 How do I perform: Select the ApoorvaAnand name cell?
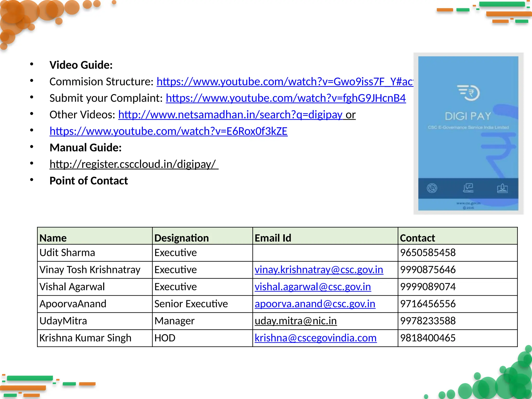pyautogui.click(x=95, y=304)
